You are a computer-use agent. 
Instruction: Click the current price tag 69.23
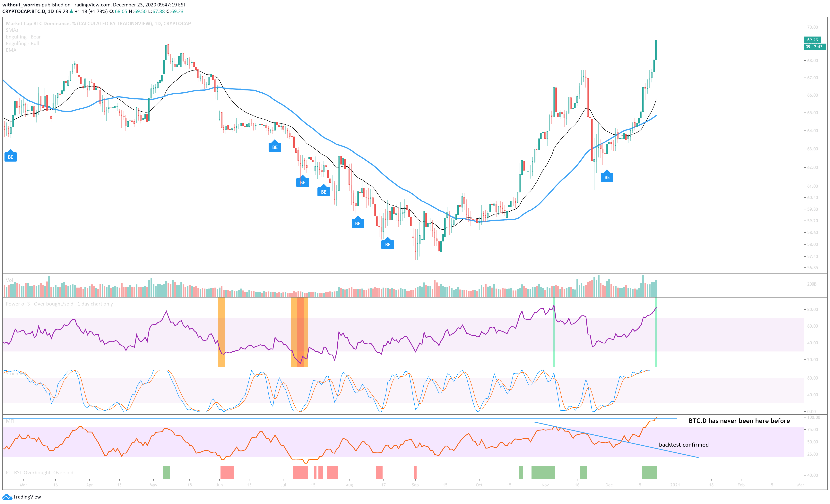(x=812, y=40)
